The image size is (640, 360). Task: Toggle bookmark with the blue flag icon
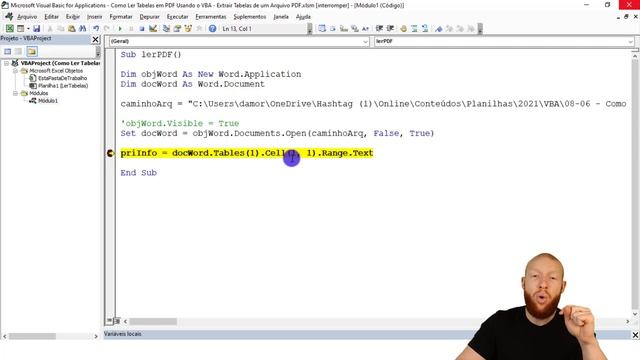coord(439,29)
